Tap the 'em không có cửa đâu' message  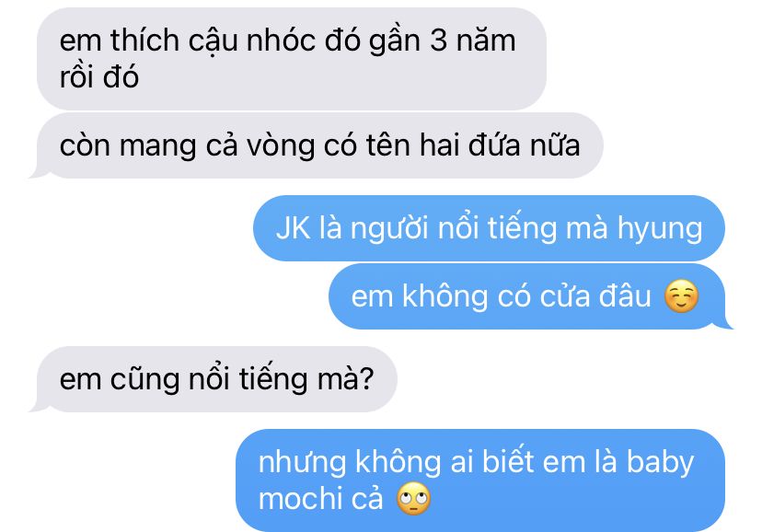click(x=529, y=295)
